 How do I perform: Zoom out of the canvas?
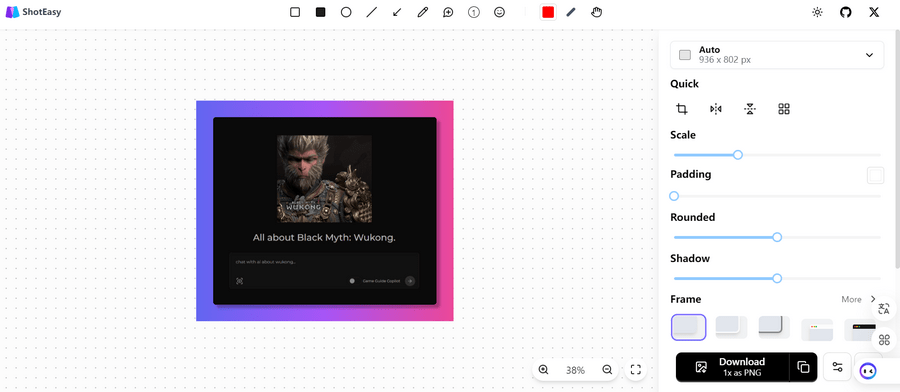point(607,370)
